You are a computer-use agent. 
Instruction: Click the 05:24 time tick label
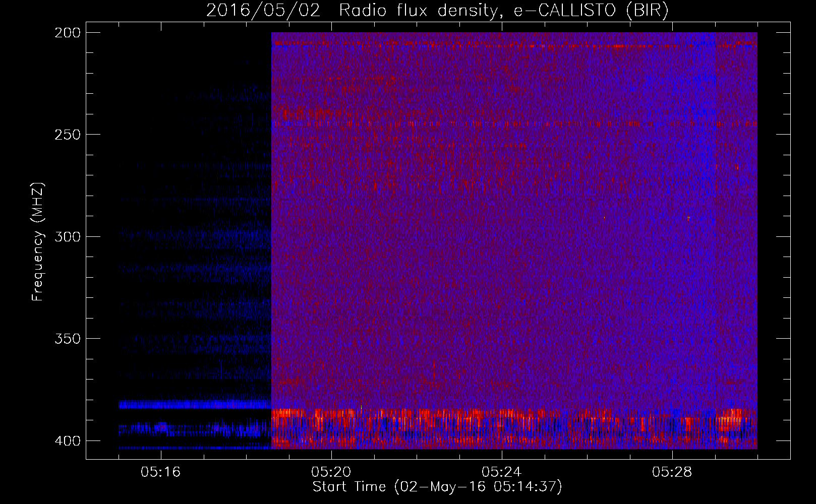tap(502, 472)
